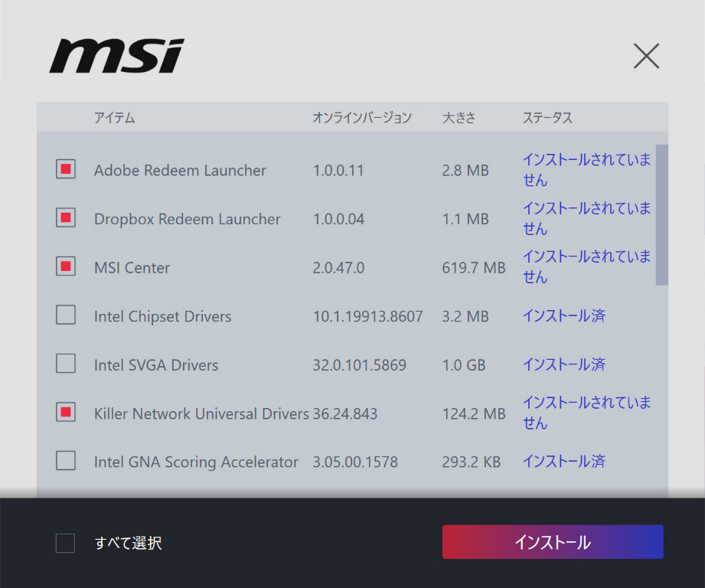Select the Intel GNA Scoring Accelerator name
Screen dimensions: 705x588
(x=196, y=462)
